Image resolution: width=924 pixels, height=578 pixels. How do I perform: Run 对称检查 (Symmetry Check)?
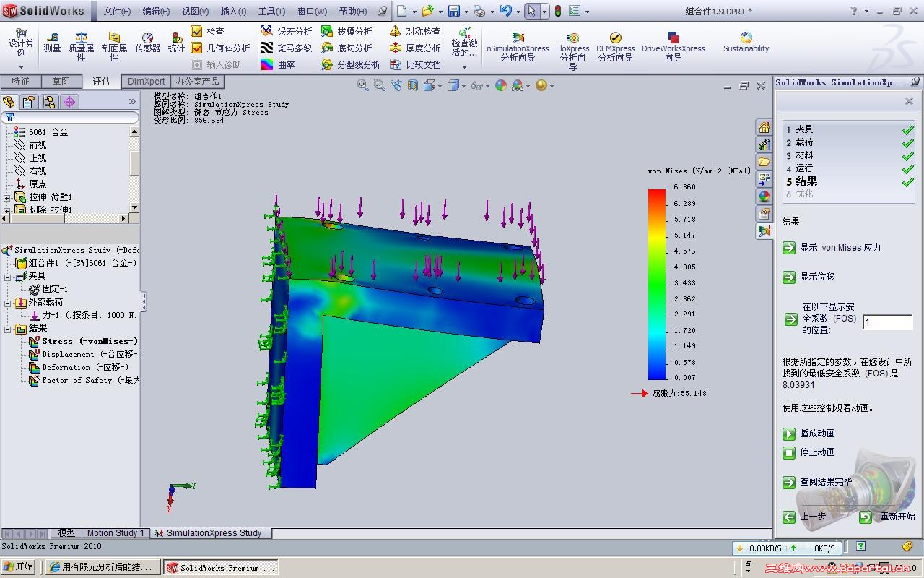pos(415,32)
